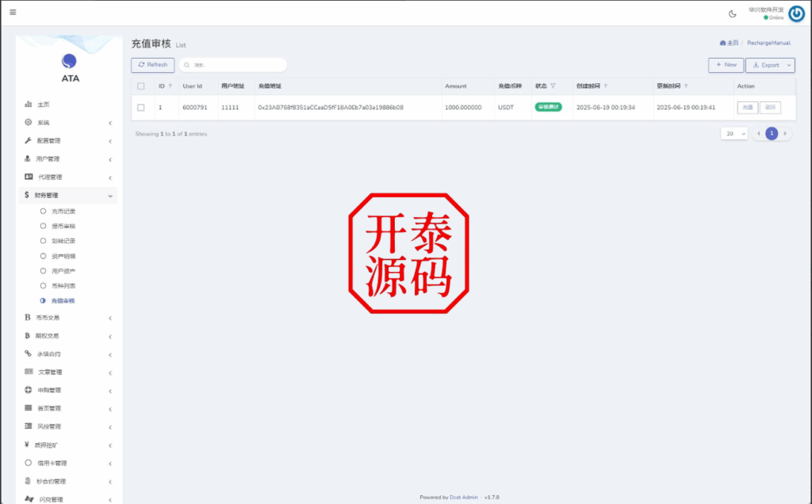The width and height of the screenshot is (812, 504).
Task: Expand the 系统 menu chevron
Action: (x=110, y=123)
